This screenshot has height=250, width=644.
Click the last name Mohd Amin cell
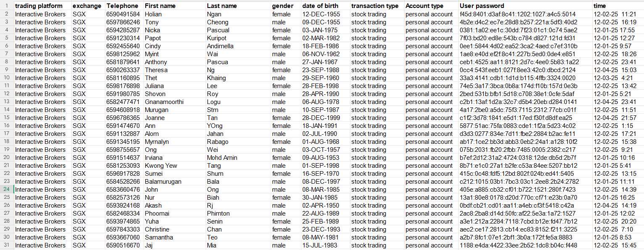(x=238, y=158)
